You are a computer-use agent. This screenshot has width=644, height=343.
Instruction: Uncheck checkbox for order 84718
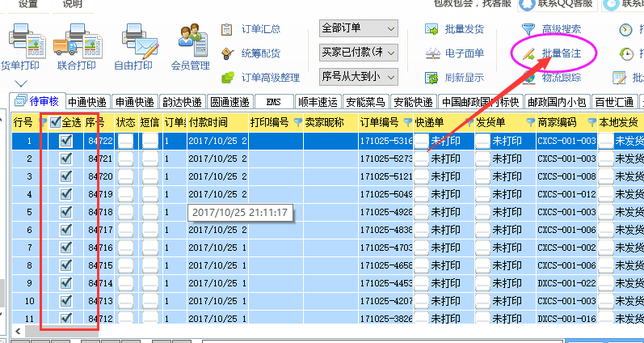pos(65,212)
